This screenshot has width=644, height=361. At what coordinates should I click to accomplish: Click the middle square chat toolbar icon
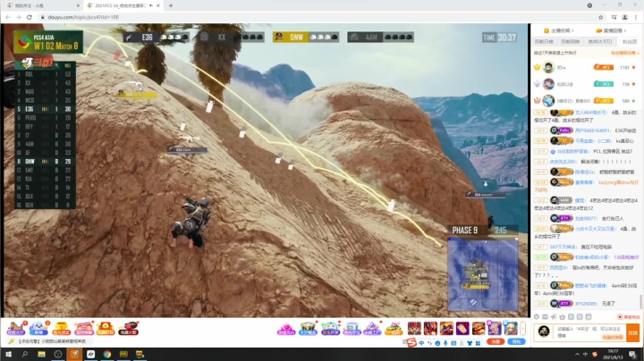580,316
